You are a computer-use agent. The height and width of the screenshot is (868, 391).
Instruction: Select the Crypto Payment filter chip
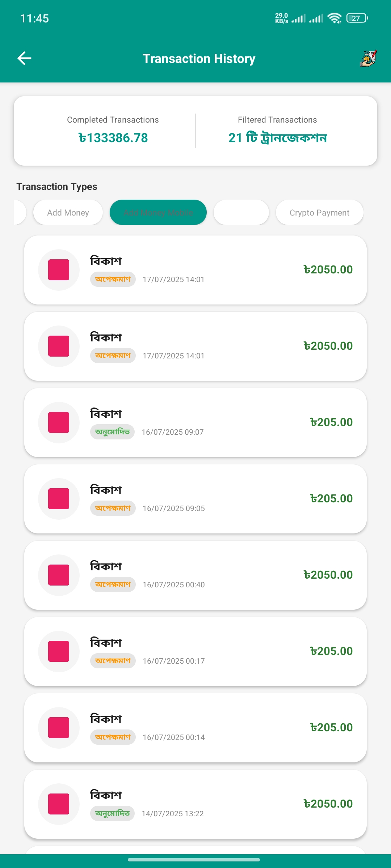(319, 213)
